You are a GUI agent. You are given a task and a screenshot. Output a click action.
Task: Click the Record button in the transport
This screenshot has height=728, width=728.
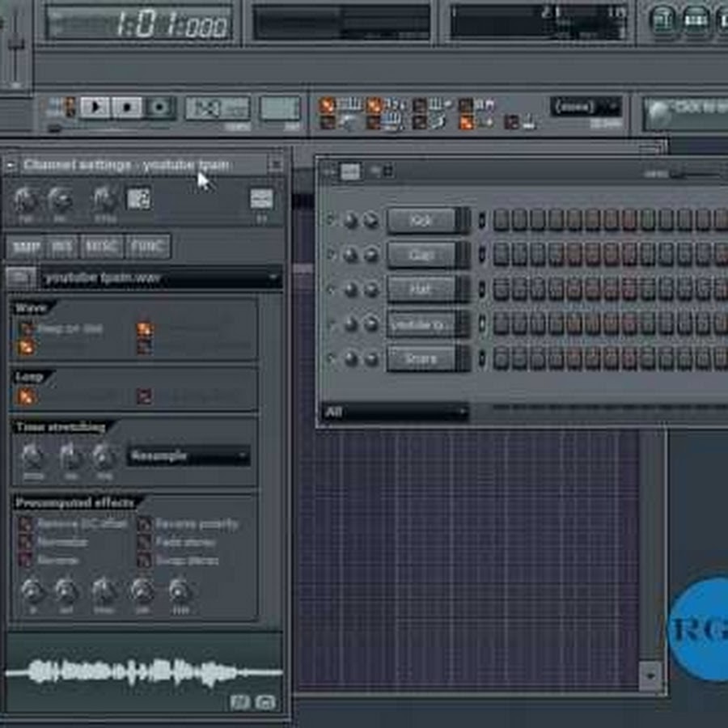coord(159,107)
